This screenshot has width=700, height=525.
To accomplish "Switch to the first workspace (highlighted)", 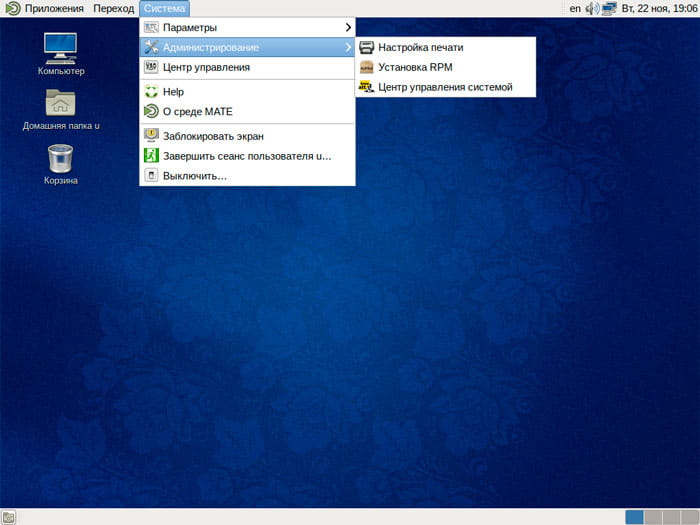I will (x=634, y=517).
